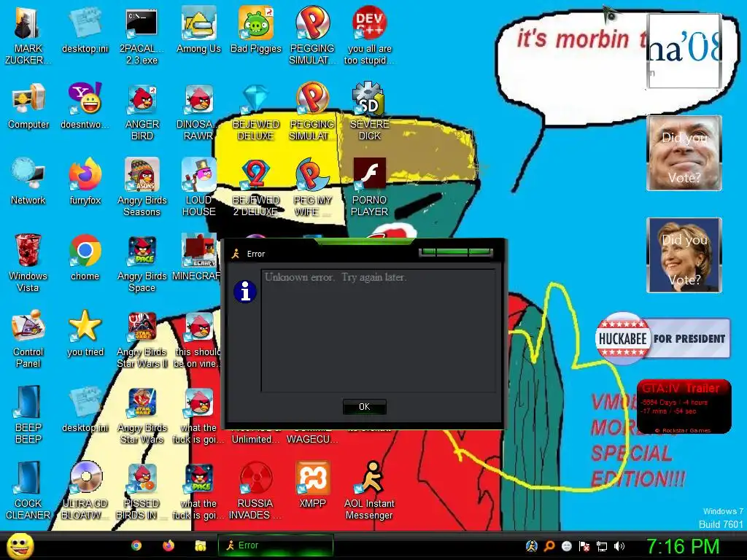Open Angry Birds Star Wars shortcut
Image resolution: width=747 pixels, height=560 pixels.
142,414
